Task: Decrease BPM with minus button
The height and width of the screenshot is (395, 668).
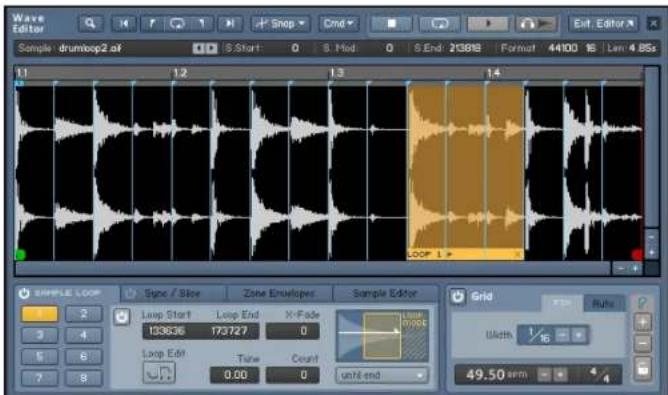Action: (544, 375)
